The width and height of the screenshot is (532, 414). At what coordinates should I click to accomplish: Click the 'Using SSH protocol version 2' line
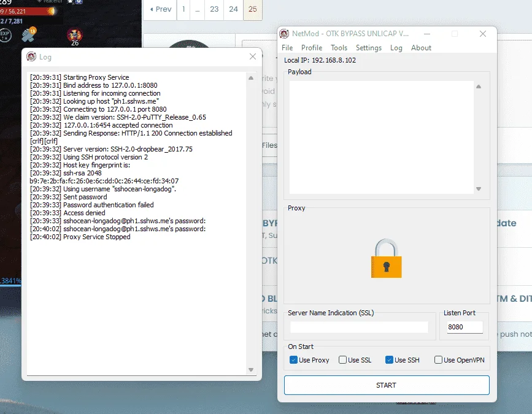pyautogui.click(x=89, y=157)
